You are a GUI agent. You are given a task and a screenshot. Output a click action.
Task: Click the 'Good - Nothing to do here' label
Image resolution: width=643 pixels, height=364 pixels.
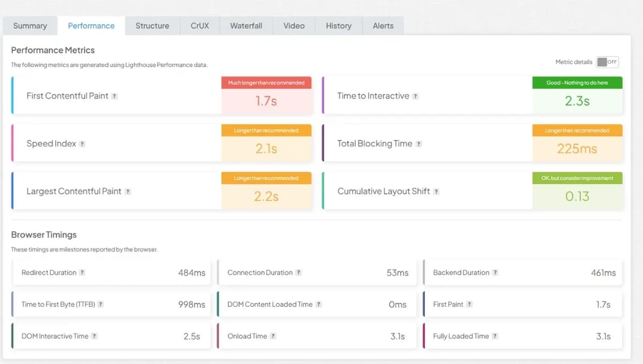577,82
